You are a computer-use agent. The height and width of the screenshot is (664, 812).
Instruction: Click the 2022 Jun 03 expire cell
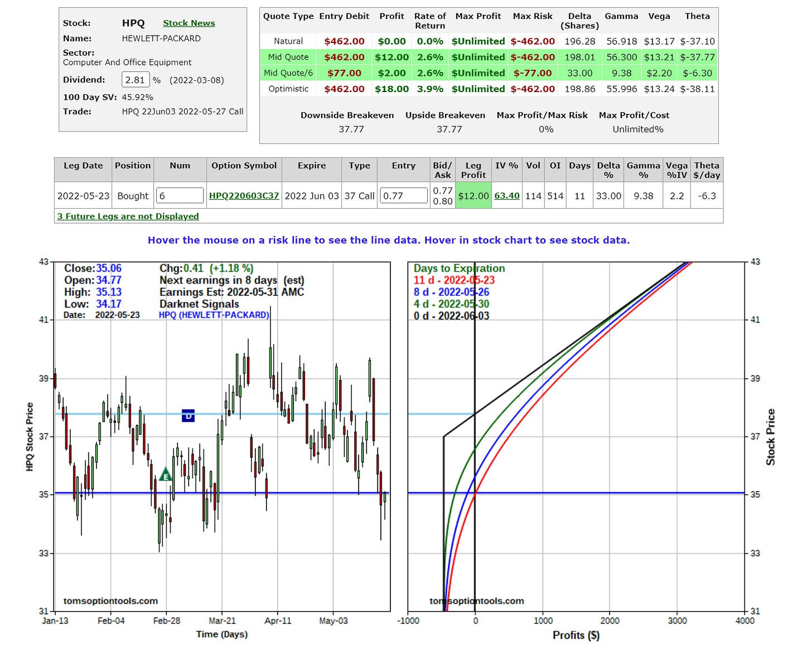[x=312, y=196]
